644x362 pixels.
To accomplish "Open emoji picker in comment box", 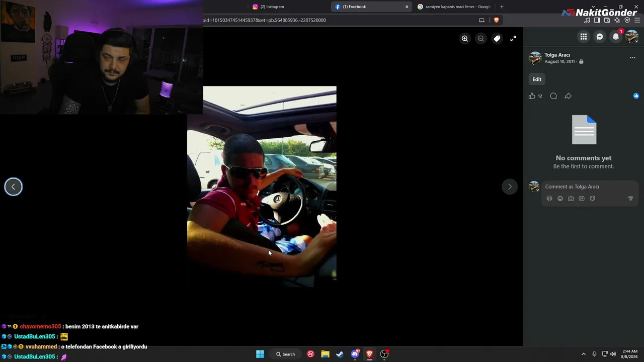I will (x=560, y=199).
